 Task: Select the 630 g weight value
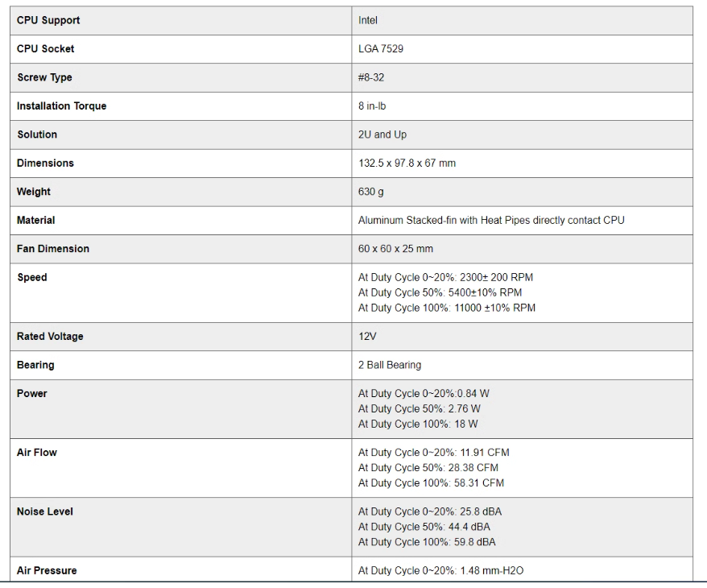pos(370,192)
